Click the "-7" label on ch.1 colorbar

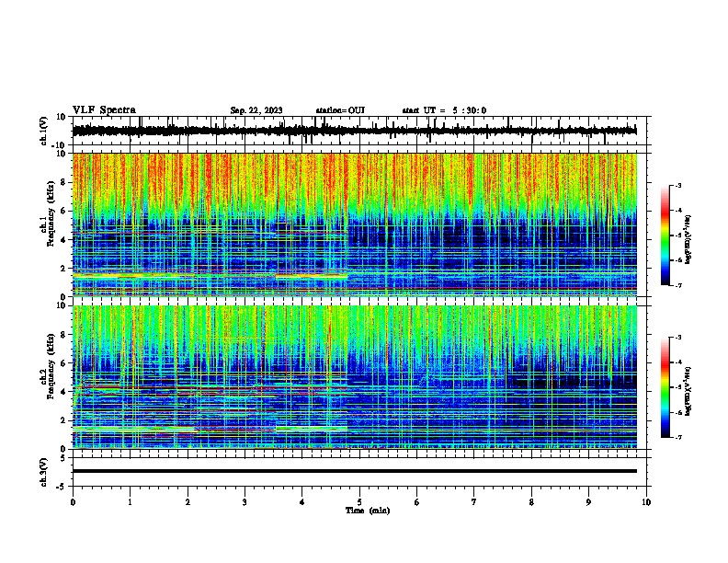pos(677,285)
